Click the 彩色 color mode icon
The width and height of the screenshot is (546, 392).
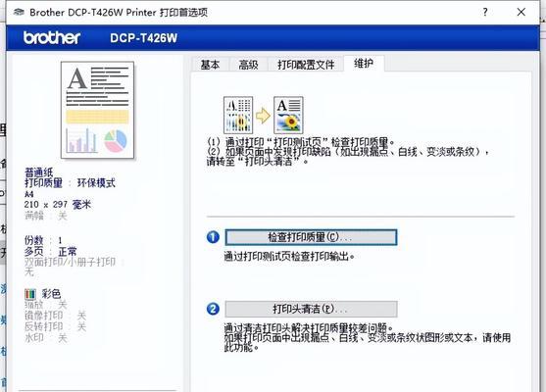30,294
